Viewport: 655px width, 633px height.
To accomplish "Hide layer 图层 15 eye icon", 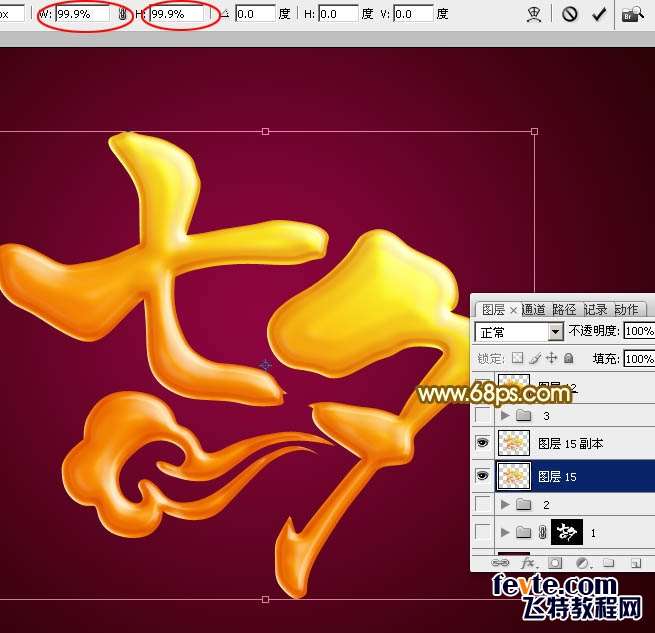I will [x=482, y=475].
